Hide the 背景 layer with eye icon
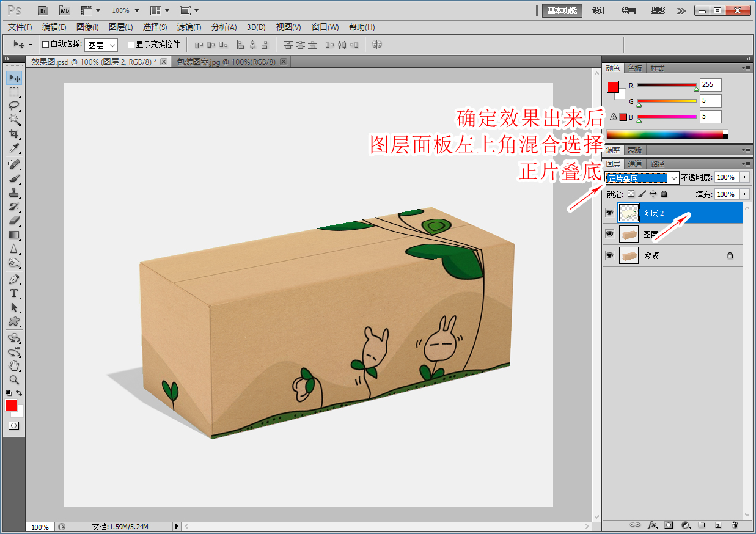Image resolution: width=756 pixels, height=534 pixels. pos(609,256)
